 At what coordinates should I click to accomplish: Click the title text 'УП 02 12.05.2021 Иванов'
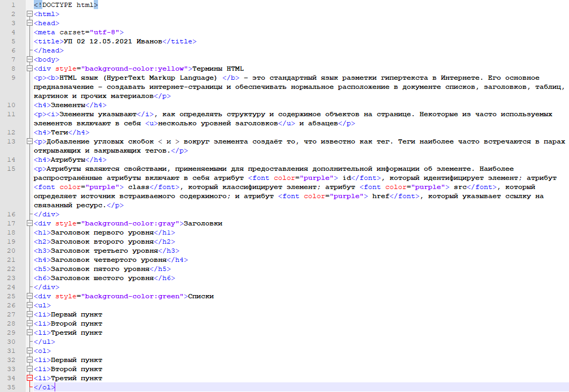(x=113, y=41)
